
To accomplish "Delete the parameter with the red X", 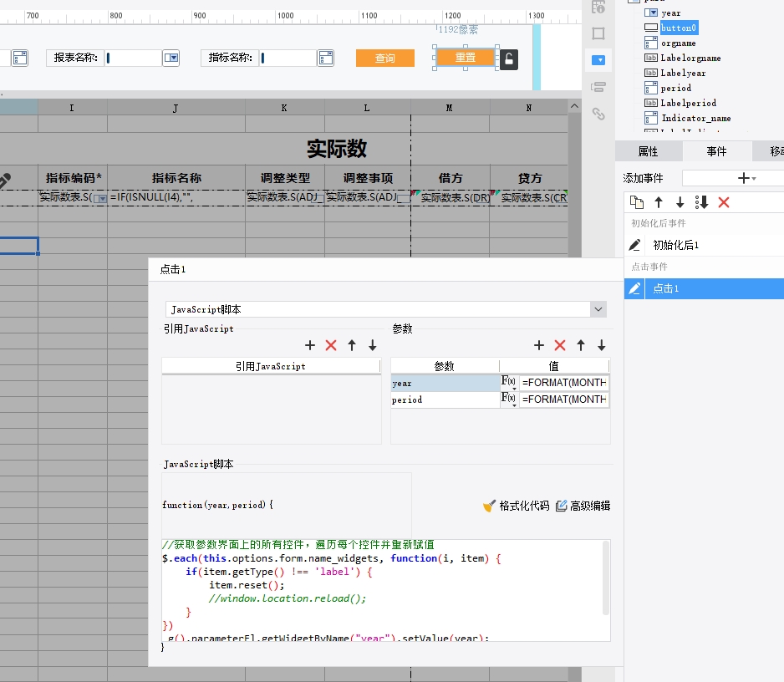I will pos(560,345).
